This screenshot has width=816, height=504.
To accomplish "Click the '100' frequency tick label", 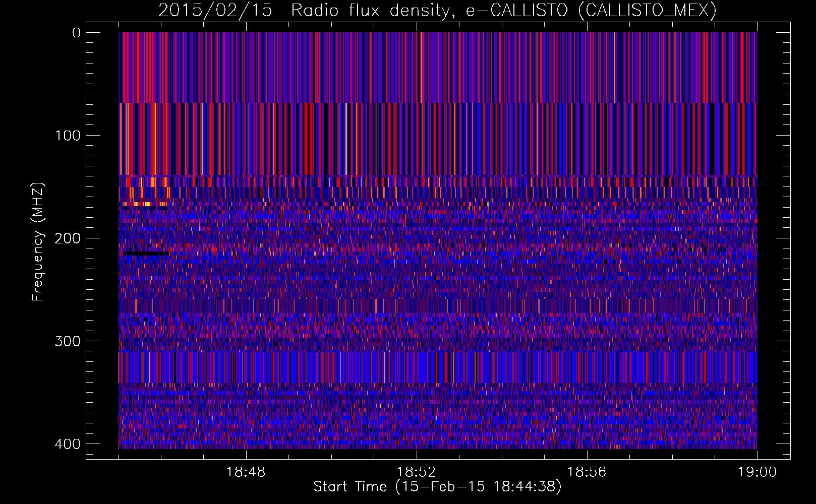I will coord(67,136).
